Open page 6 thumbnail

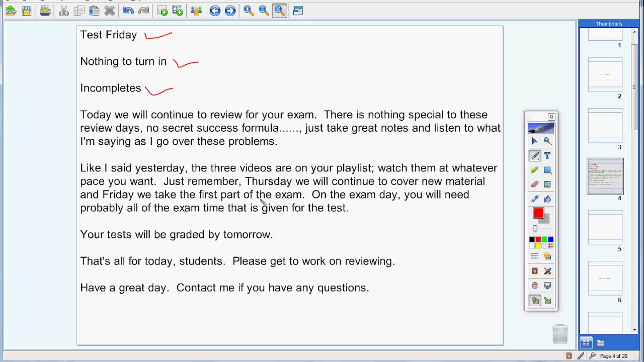click(605, 278)
